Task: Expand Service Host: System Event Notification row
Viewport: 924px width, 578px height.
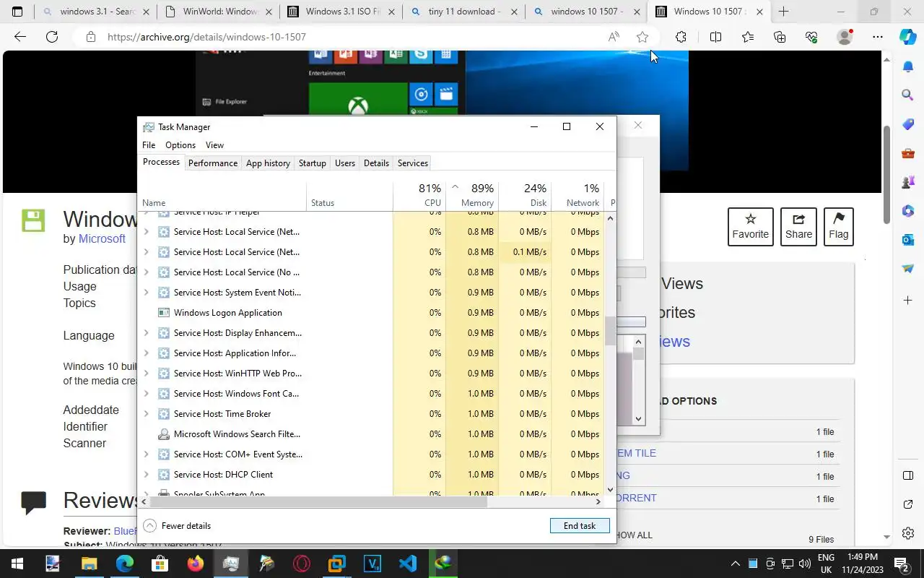Action: [147, 293]
